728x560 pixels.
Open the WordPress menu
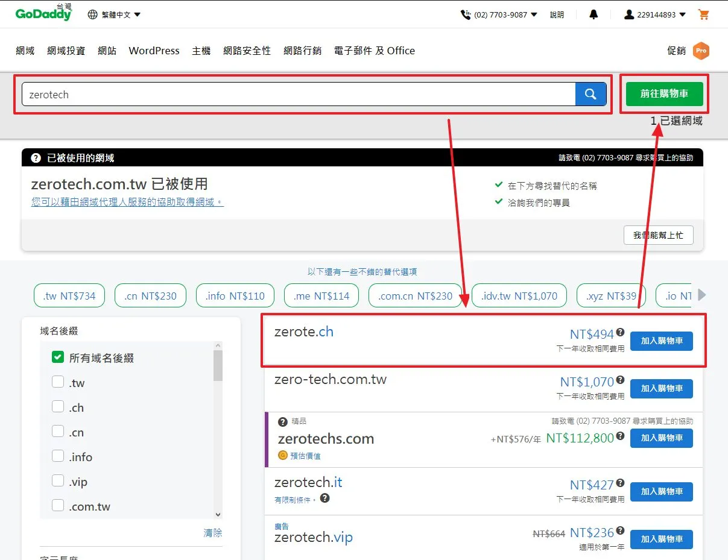[x=154, y=51]
